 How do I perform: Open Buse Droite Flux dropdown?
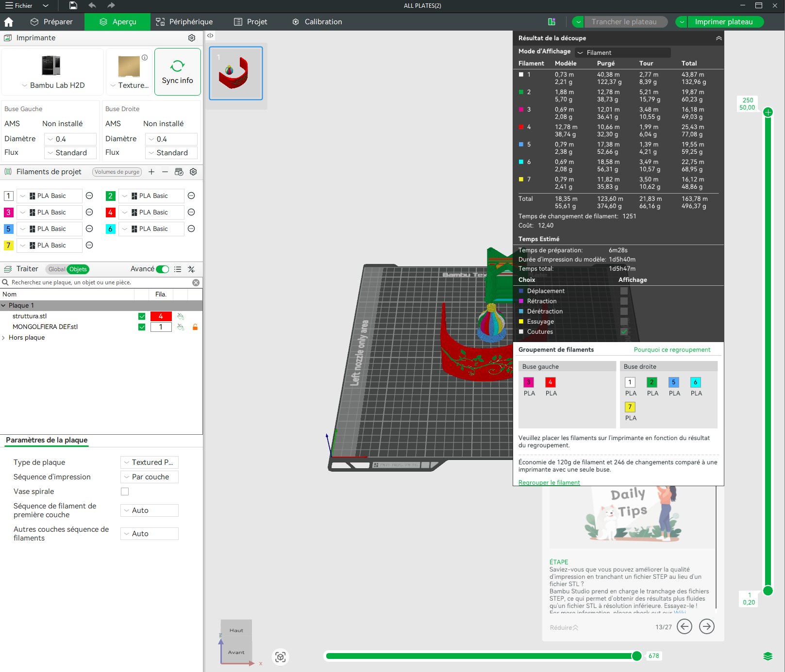pos(171,153)
